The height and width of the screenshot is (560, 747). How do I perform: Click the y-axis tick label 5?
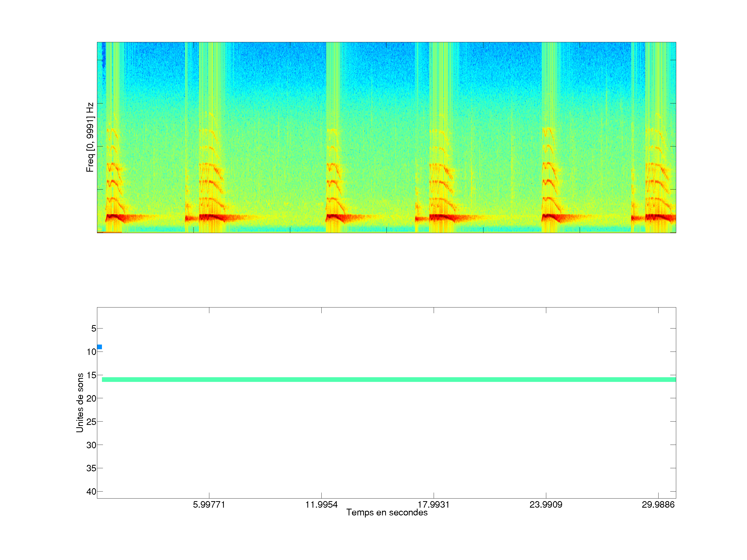pyautogui.click(x=94, y=328)
